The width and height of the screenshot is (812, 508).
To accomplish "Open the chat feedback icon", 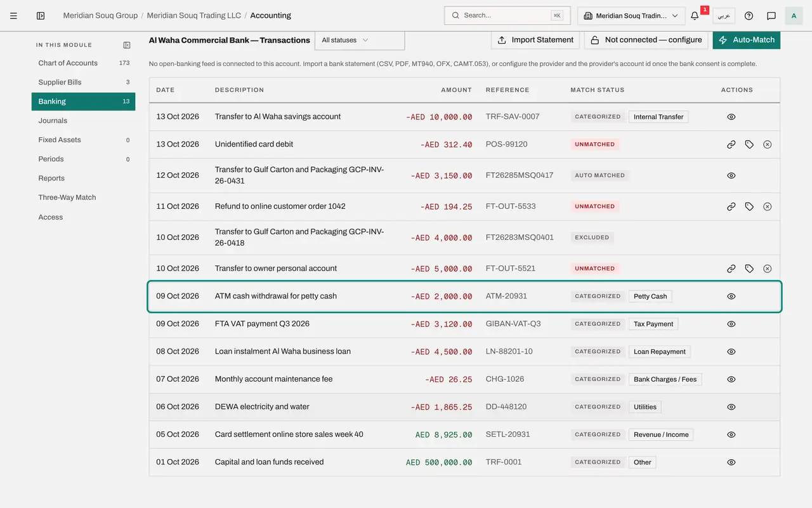I will 771,16.
